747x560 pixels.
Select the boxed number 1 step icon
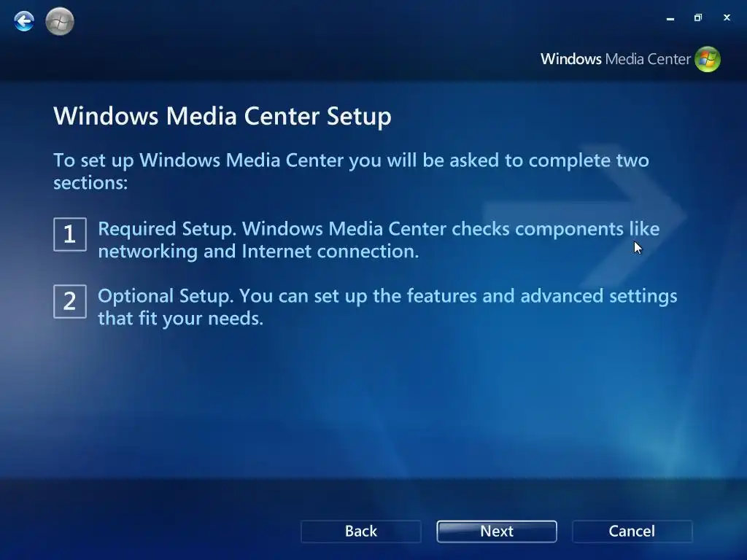coord(70,234)
